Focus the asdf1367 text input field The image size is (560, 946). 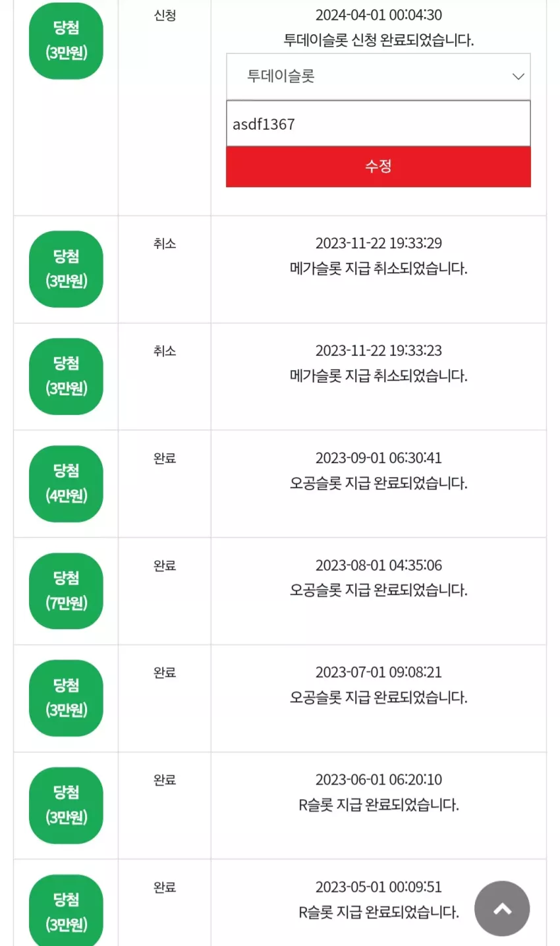pos(378,124)
